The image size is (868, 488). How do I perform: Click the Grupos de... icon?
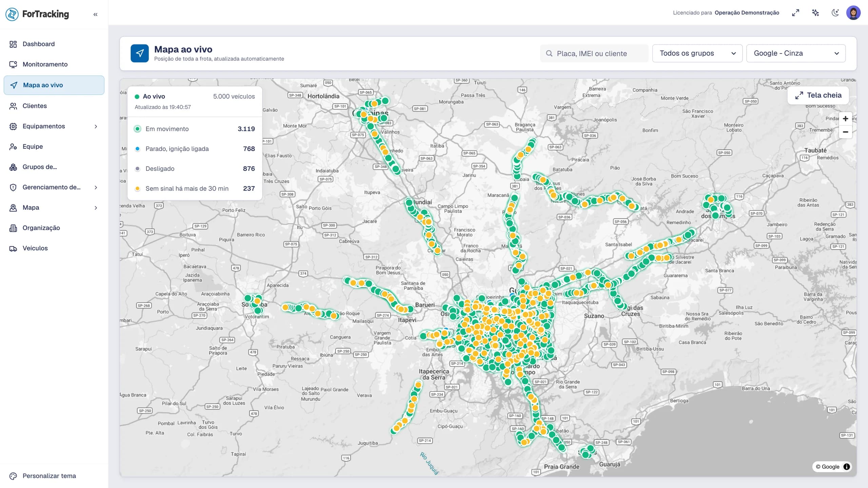click(13, 167)
